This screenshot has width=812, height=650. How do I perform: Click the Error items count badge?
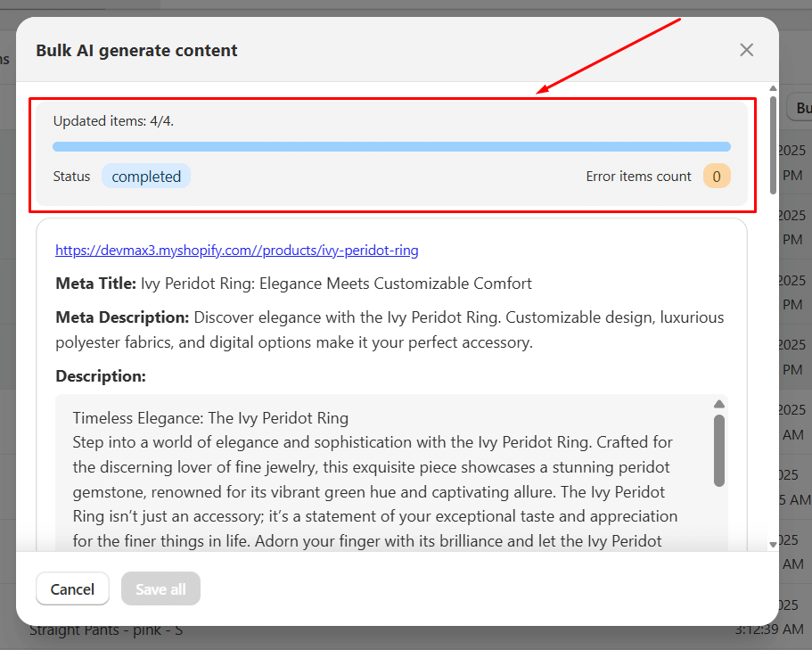pos(717,176)
